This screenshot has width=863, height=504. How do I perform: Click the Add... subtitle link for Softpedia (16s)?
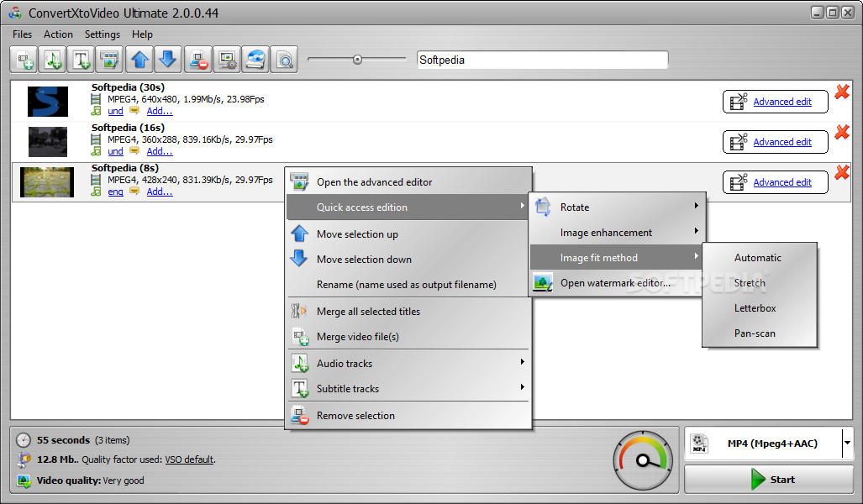coord(160,150)
